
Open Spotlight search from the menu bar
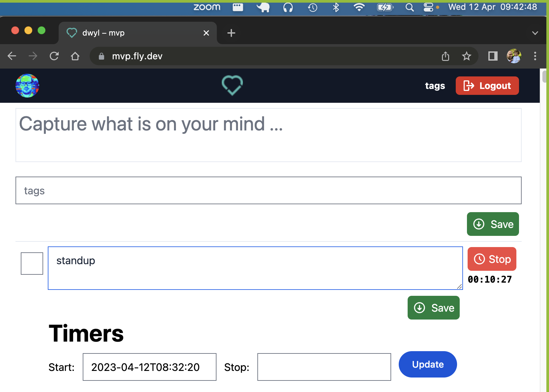pyautogui.click(x=409, y=7)
